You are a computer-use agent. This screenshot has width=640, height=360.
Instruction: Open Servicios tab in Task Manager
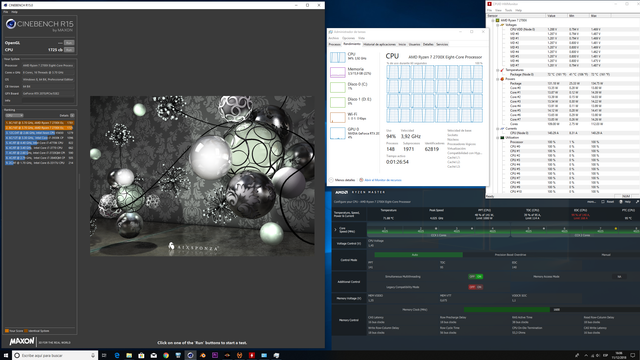click(442, 44)
